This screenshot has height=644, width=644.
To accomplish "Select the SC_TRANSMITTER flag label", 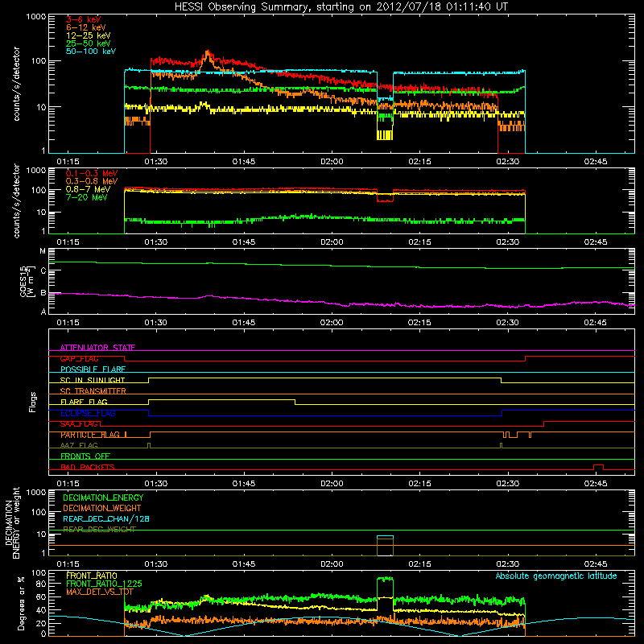I will pos(93,391).
